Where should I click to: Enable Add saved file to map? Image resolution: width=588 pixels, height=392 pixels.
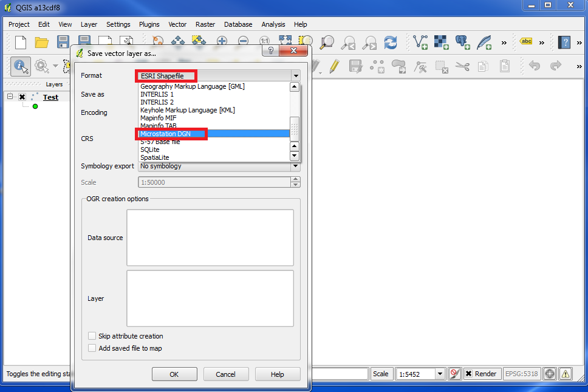[x=92, y=348]
